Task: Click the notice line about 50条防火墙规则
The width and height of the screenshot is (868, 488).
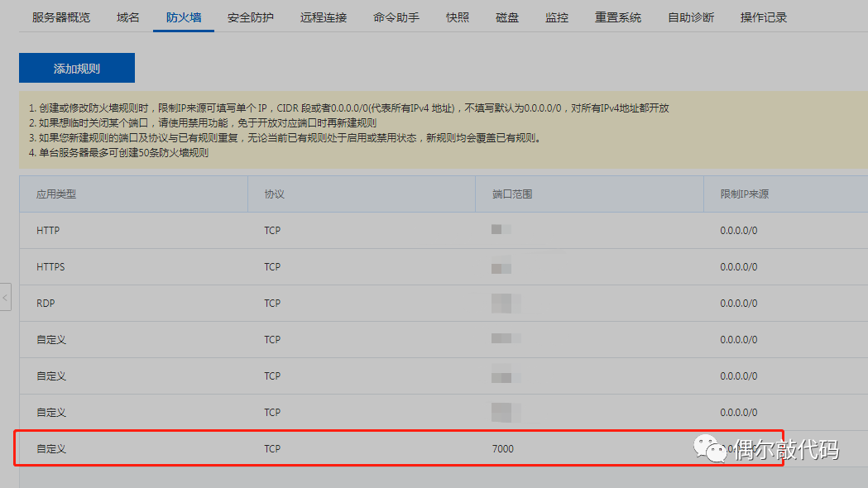Action: (x=118, y=153)
